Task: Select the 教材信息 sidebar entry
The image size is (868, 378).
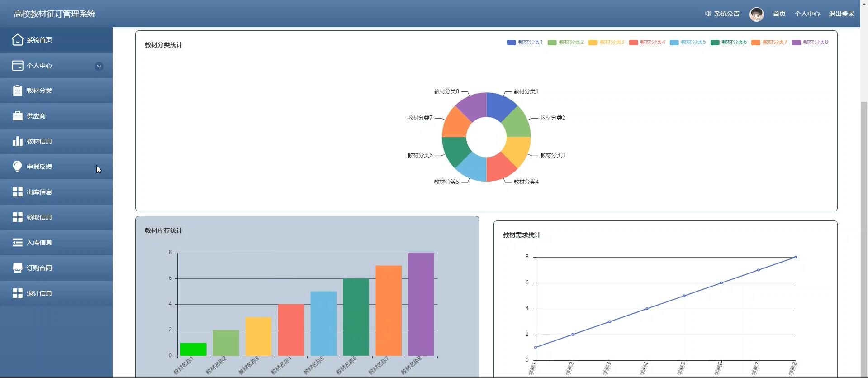Action: [56, 141]
